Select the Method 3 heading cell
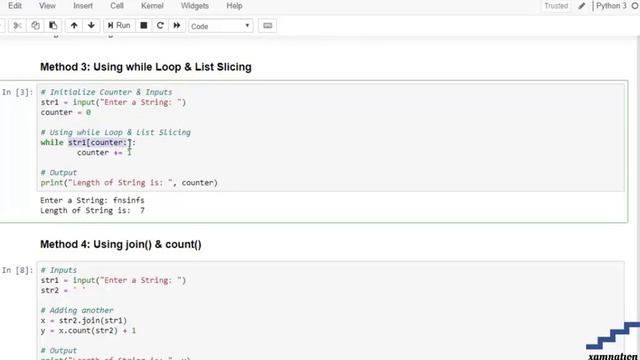 (146, 67)
